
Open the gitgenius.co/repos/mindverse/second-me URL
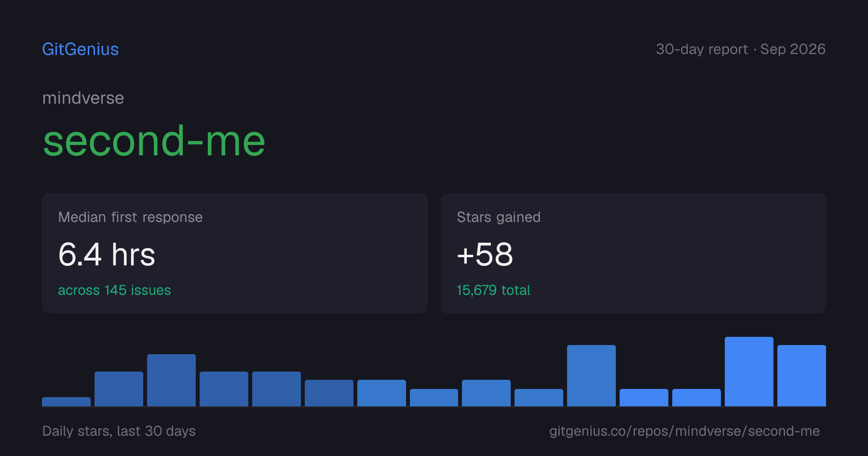[684, 431]
